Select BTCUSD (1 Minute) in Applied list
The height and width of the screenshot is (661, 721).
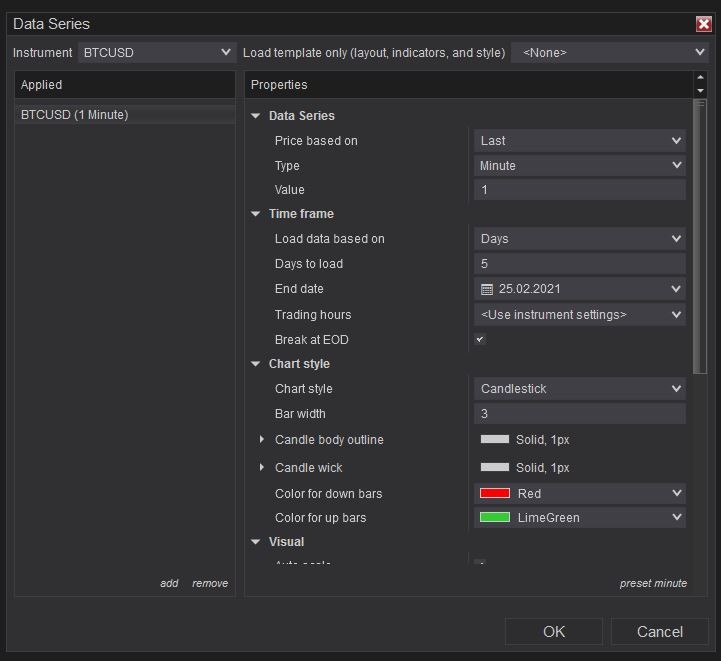[x=75, y=115]
